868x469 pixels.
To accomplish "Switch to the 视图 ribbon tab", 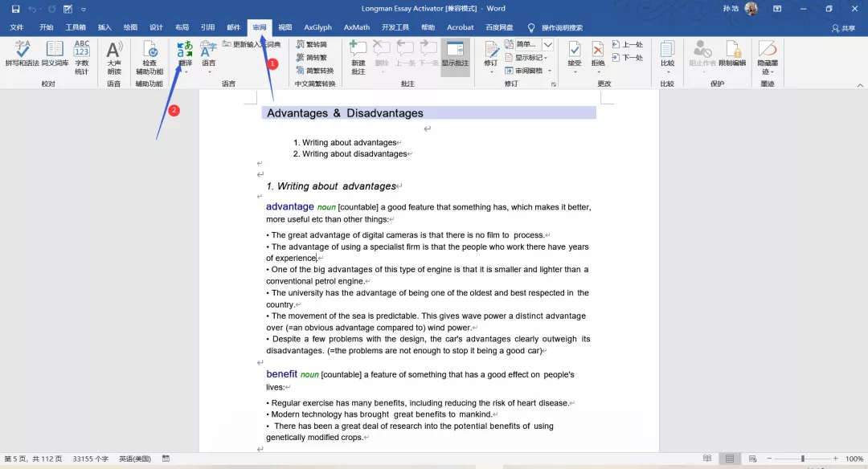I will [285, 27].
